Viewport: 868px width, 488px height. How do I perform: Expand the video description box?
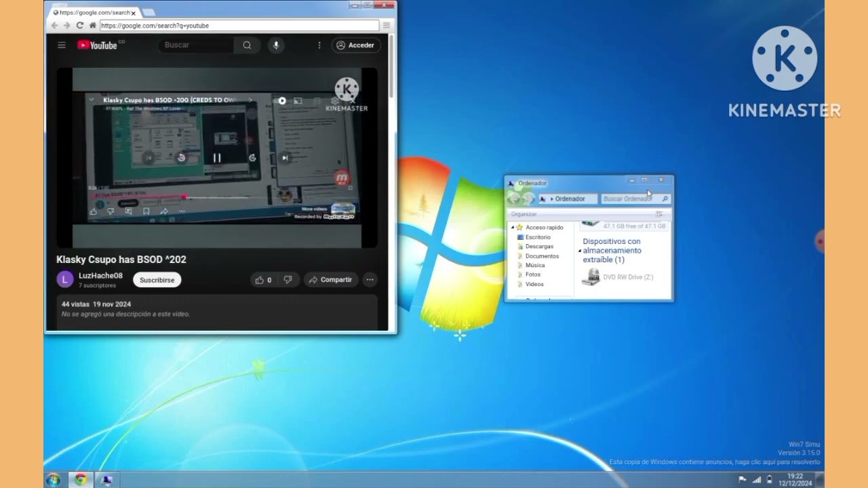[x=217, y=312]
